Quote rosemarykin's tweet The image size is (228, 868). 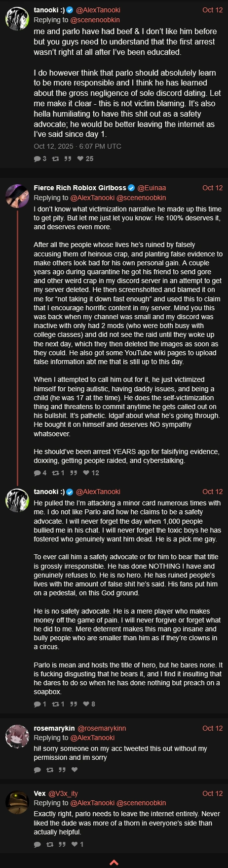click(x=62, y=770)
